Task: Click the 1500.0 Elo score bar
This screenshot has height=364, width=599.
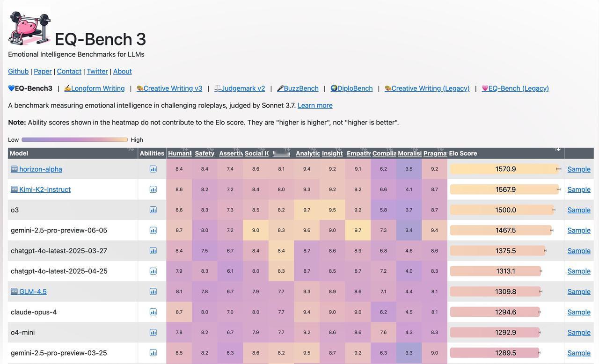Action: coord(503,210)
